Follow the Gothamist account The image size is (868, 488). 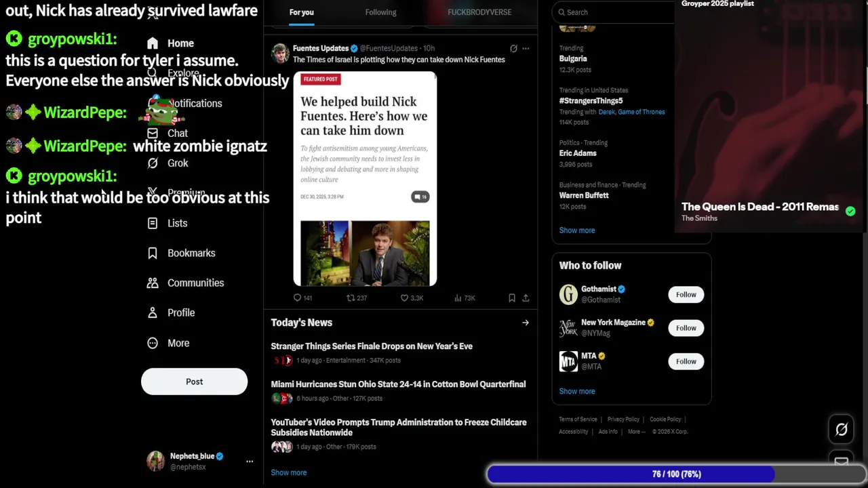[x=686, y=294]
